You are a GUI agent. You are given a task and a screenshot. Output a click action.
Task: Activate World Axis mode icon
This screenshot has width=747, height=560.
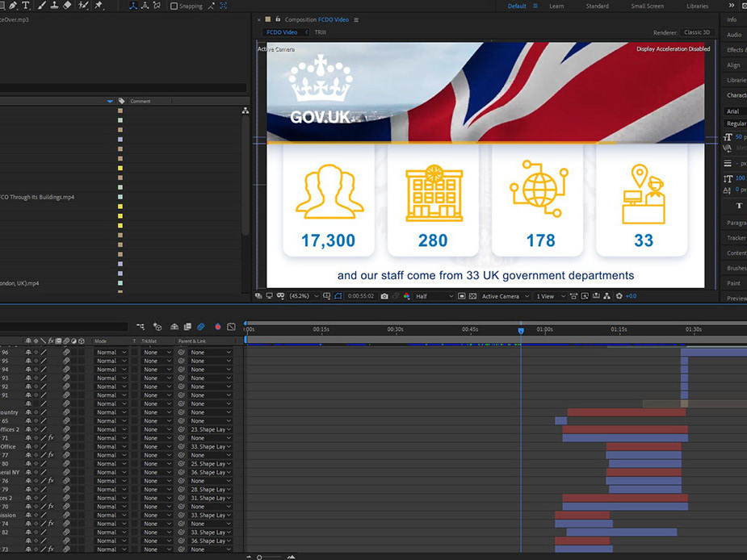(145, 6)
